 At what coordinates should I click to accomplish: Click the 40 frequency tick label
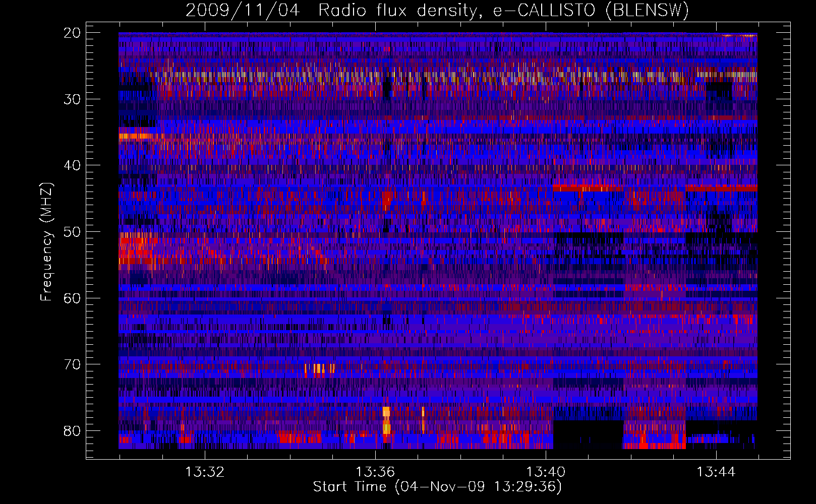(x=73, y=165)
